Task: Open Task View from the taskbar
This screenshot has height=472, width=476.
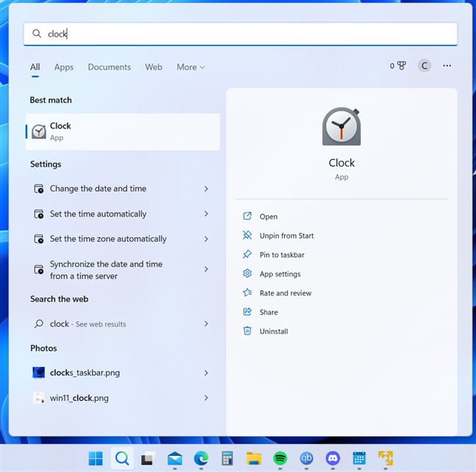Action: [148, 458]
